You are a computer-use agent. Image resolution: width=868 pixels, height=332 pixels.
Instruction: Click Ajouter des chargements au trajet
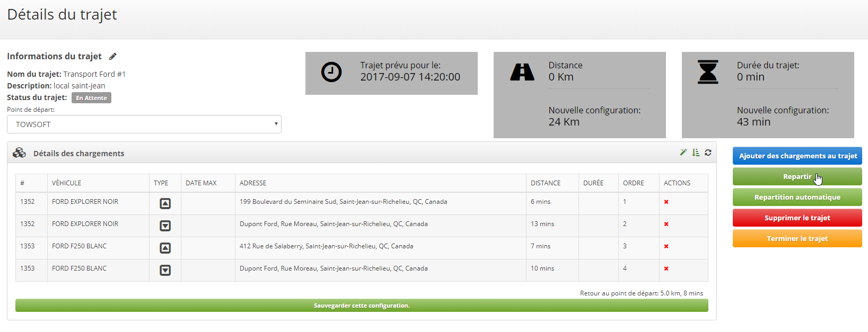pos(797,156)
